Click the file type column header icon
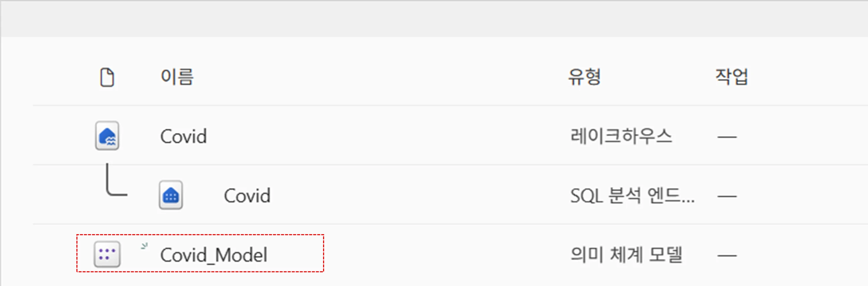 coord(107,77)
